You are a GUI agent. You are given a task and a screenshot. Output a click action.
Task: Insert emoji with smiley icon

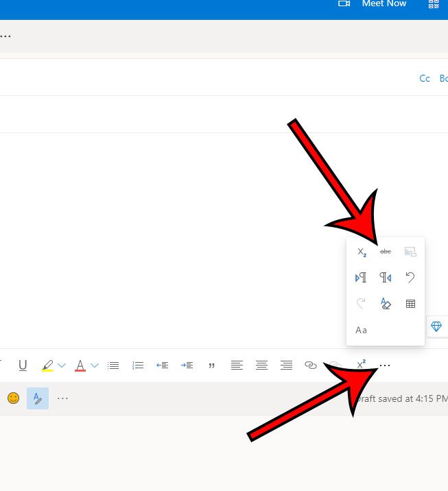13,398
